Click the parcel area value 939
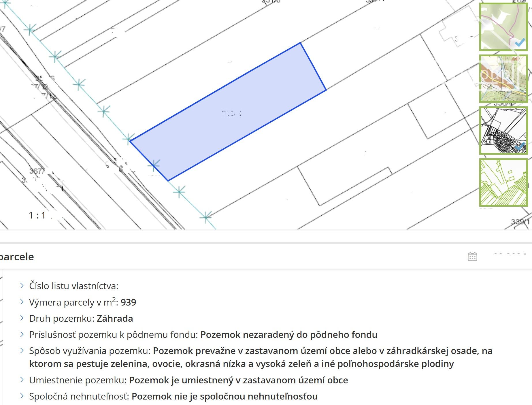The image size is (532, 405). coord(128,302)
